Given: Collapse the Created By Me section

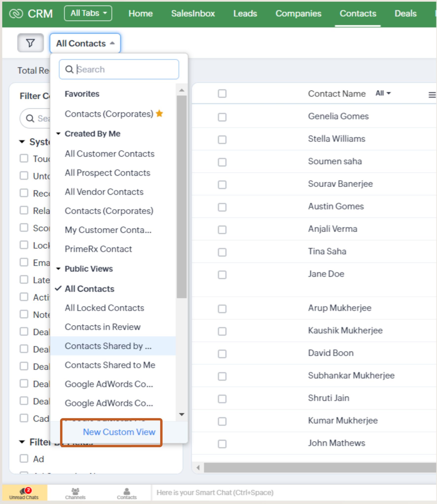Looking at the screenshot, I should point(59,133).
